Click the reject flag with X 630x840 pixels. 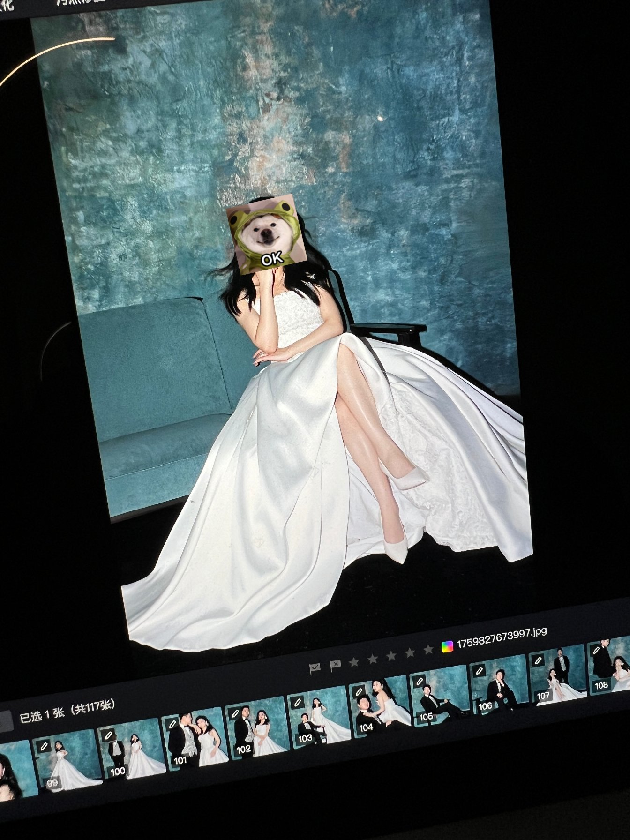[335, 665]
